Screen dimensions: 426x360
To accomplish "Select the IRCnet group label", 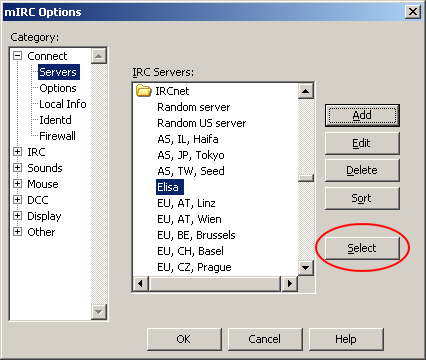I will click(x=172, y=91).
